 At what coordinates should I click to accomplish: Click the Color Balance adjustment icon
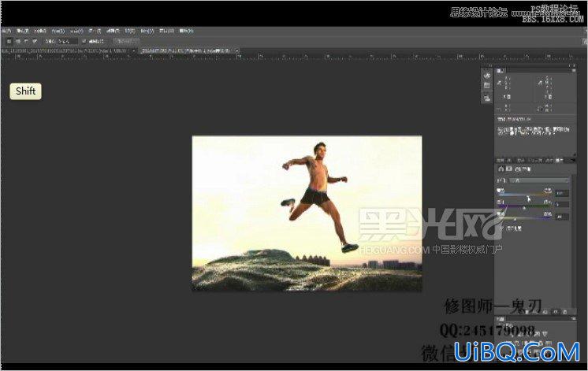[x=501, y=169]
